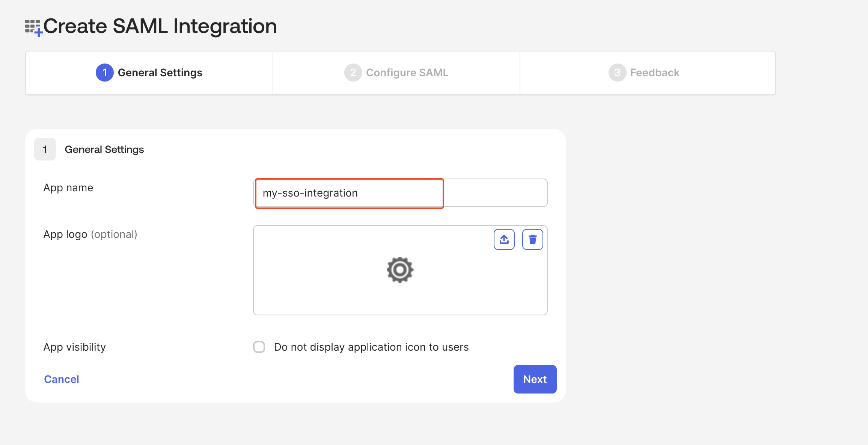Open the General Settings step tab
Viewport: 868px width, 445px height.
coord(160,73)
